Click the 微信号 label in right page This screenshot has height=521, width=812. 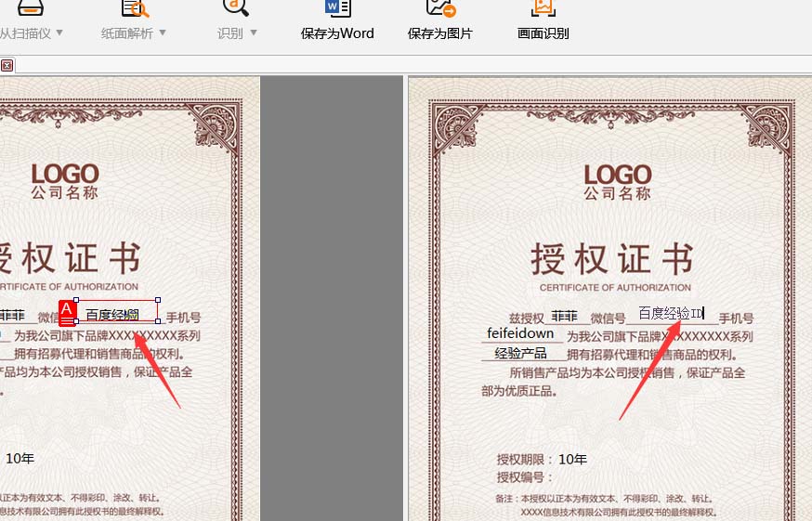point(608,319)
